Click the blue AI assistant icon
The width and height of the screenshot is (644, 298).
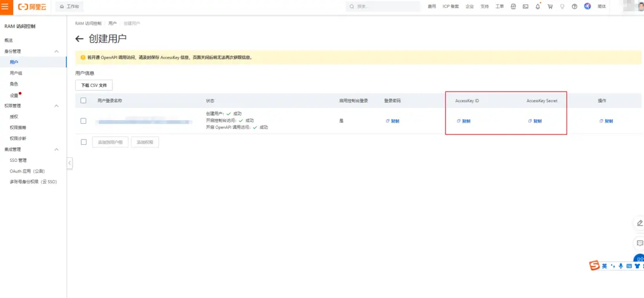pos(587,6)
